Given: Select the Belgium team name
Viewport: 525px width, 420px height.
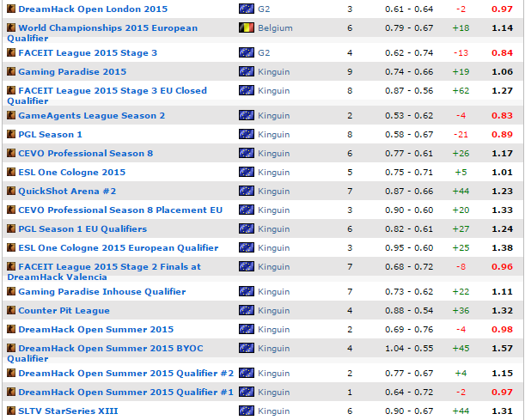Looking at the screenshot, I should 275,28.
